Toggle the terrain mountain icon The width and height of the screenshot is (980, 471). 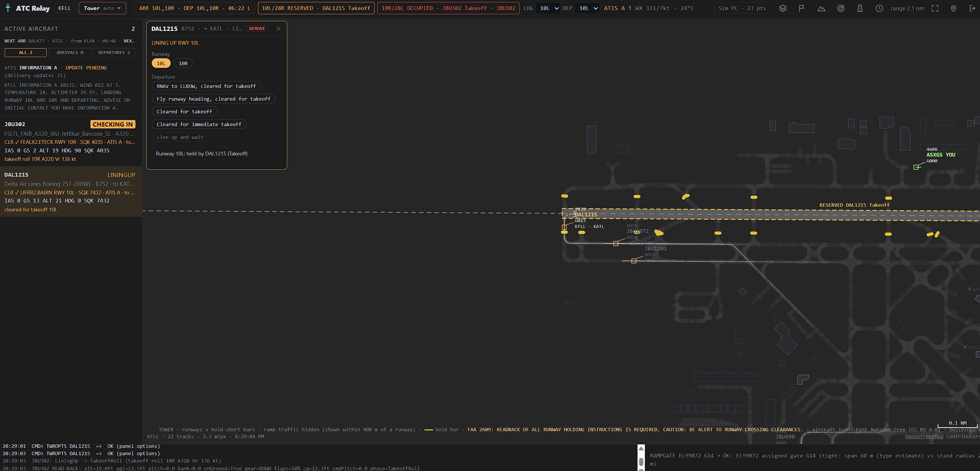821,8
